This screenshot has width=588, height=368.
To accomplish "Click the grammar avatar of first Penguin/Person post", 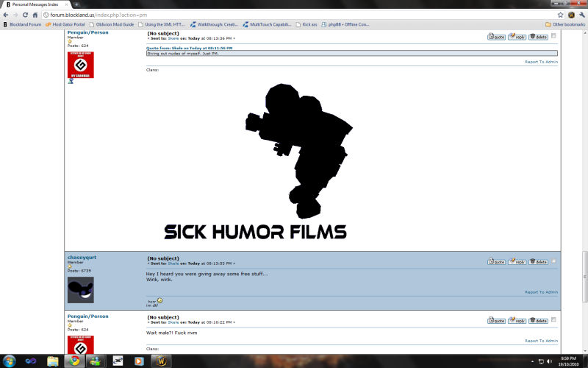I will pos(81,65).
